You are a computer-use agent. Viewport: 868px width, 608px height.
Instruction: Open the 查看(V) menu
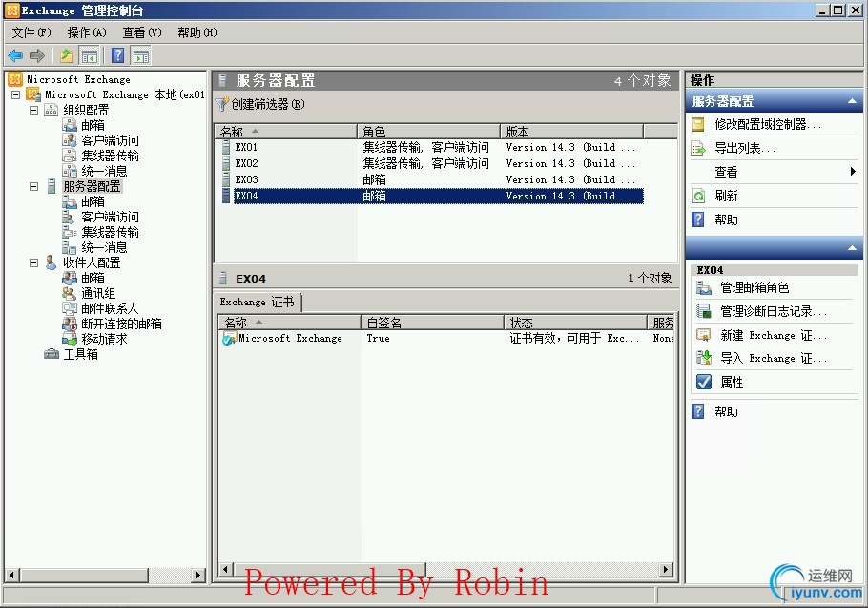[142, 32]
